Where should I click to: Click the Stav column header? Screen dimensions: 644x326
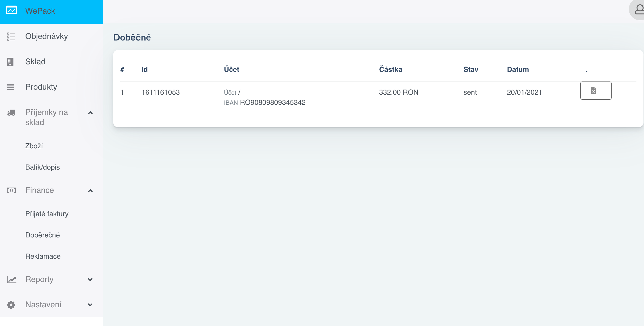[471, 69]
